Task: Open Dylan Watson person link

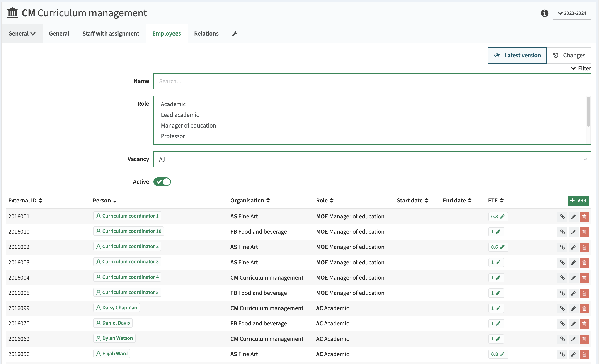Action: pos(114,338)
